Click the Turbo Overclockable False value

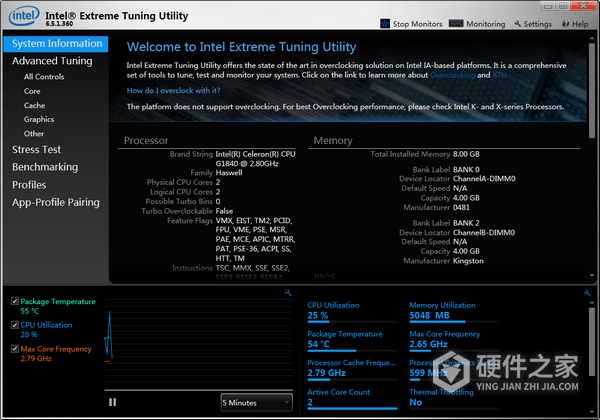224,211
